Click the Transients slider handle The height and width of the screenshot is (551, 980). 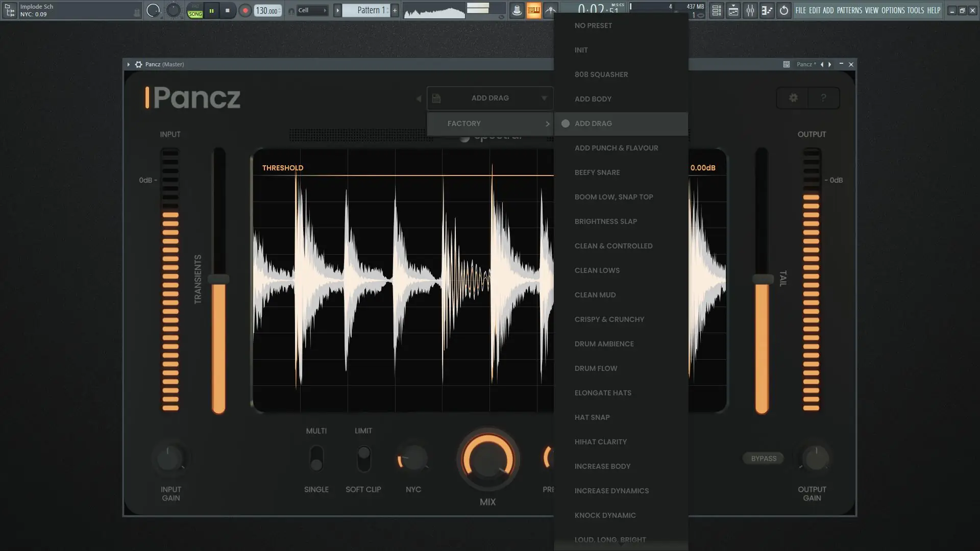coord(219,279)
